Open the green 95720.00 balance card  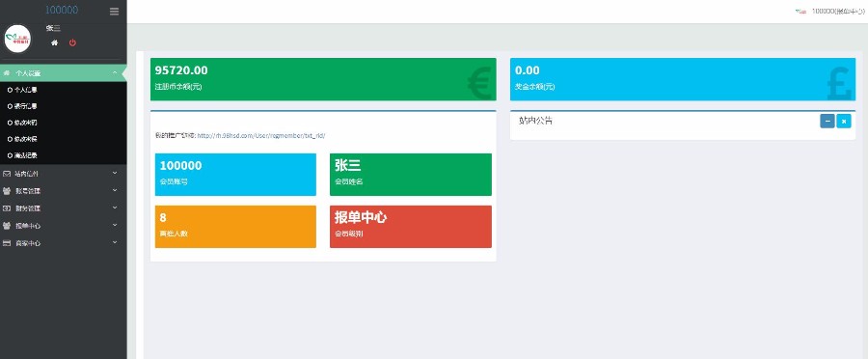tap(323, 79)
